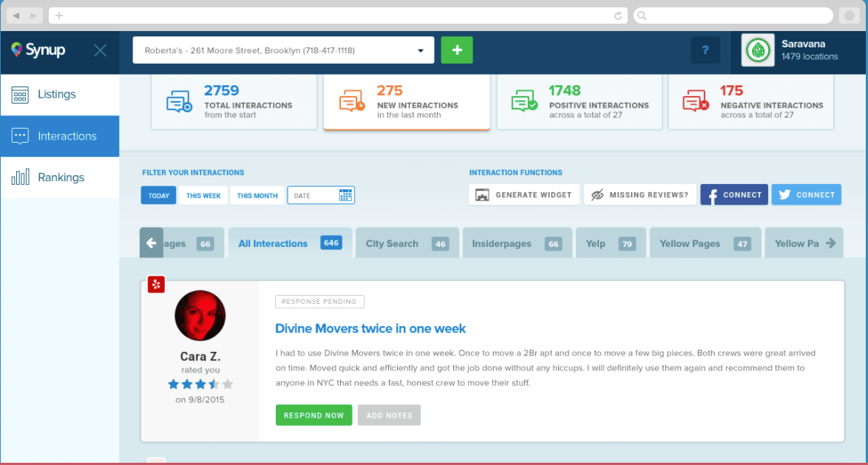Switch to the Yellow Pages tab

click(x=705, y=242)
